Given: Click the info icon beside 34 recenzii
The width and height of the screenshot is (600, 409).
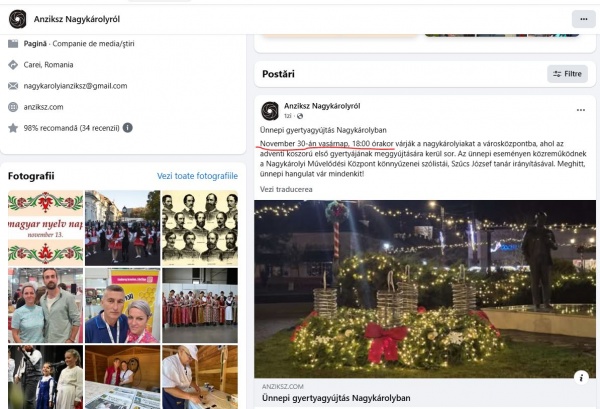Looking at the screenshot, I should coord(127,128).
